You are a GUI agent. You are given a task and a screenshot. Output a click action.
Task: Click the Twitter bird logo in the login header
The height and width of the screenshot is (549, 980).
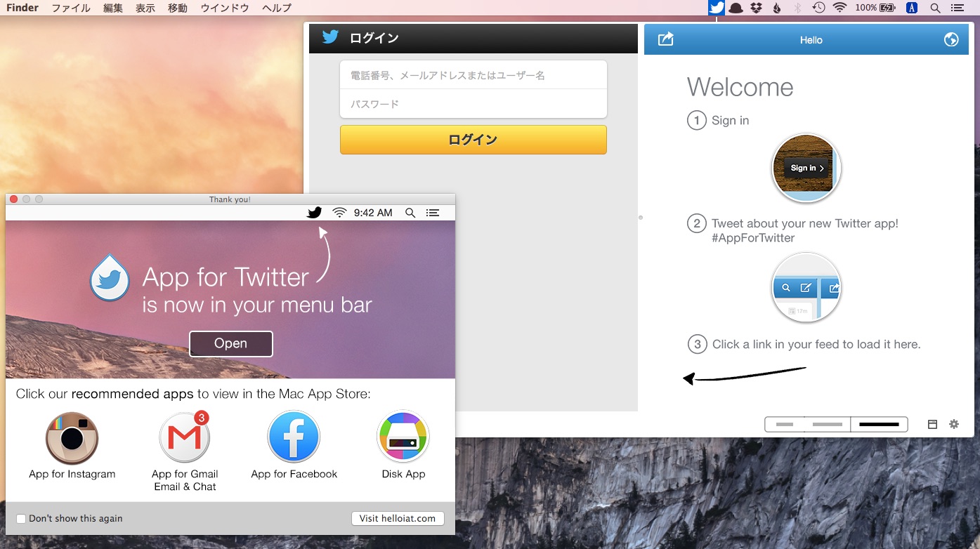pos(330,37)
